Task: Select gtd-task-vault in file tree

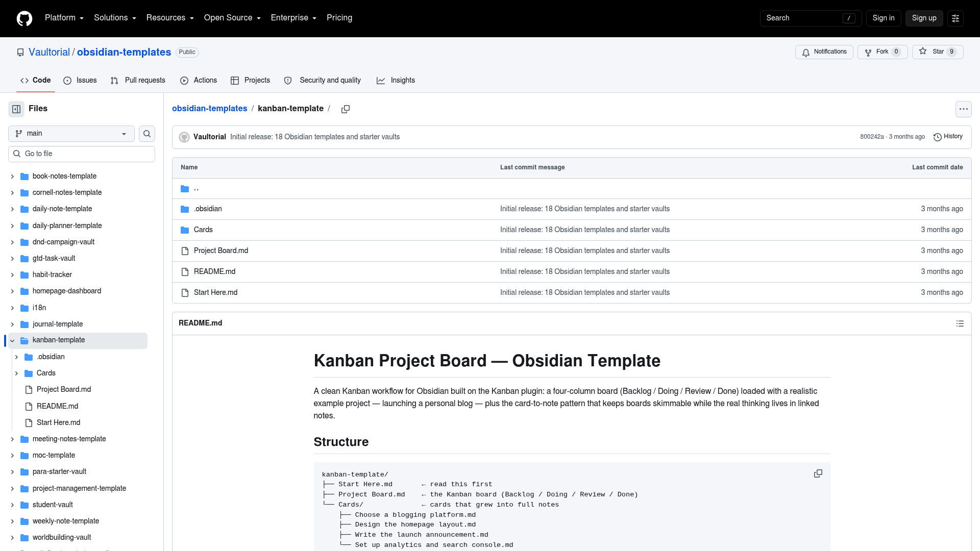Action: point(54,259)
